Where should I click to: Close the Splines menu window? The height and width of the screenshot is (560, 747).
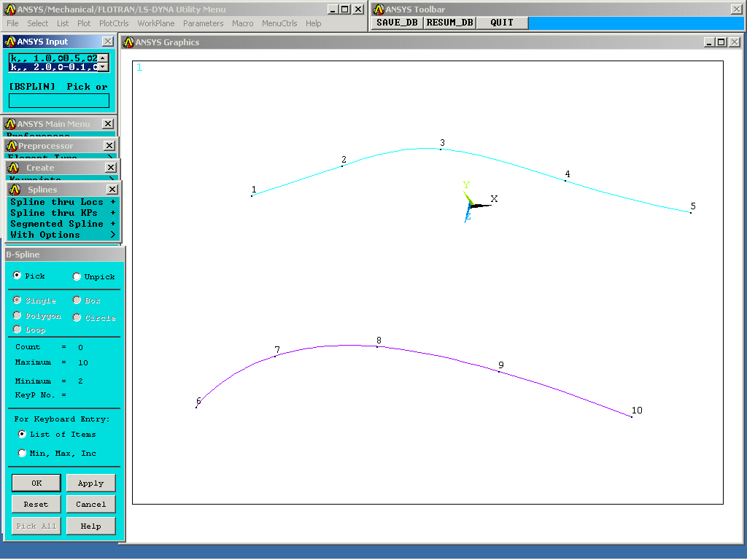pyautogui.click(x=112, y=190)
